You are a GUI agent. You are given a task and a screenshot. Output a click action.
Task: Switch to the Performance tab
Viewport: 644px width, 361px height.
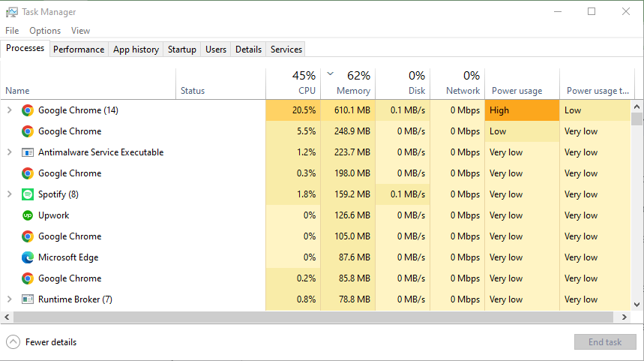pyautogui.click(x=79, y=50)
